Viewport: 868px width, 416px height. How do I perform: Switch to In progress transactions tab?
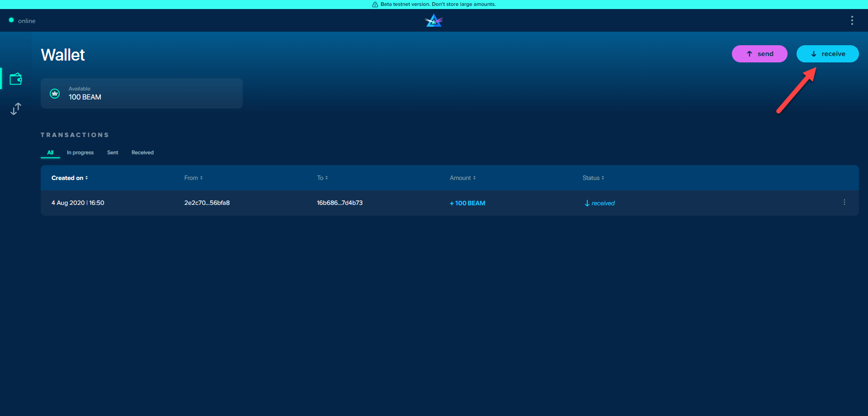tap(80, 153)
